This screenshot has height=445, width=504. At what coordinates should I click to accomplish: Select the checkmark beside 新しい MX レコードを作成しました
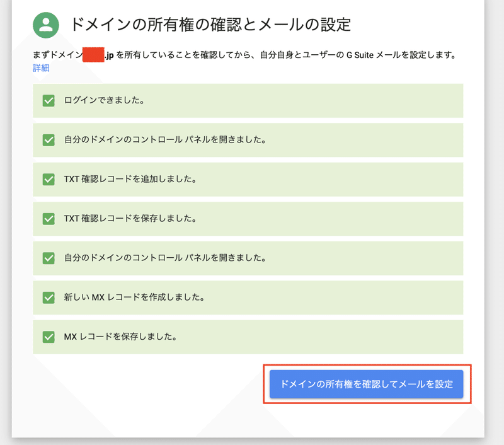point(49,298)
